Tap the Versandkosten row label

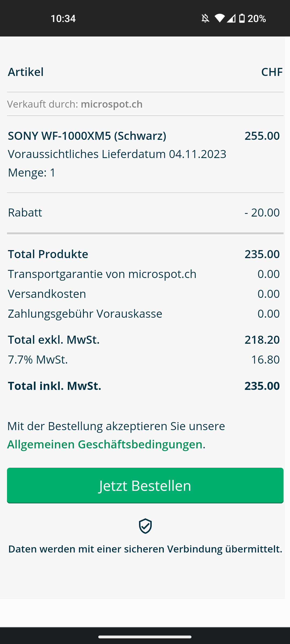point(47,294)
